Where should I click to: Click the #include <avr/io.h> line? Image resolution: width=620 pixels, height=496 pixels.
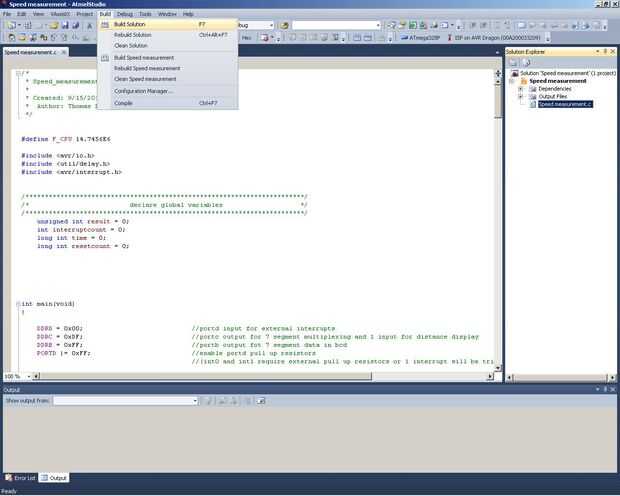(58, 155)
